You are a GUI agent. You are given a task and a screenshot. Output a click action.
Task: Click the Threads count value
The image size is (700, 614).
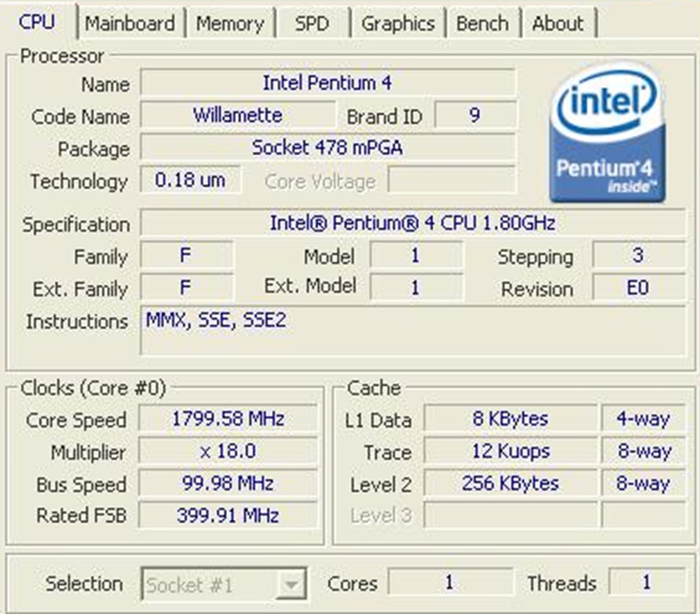pyautogui.click(x=647, y=582)
